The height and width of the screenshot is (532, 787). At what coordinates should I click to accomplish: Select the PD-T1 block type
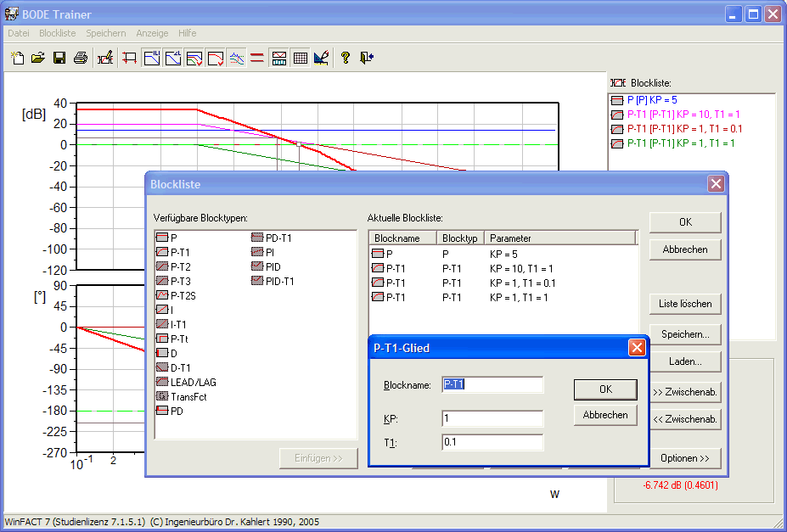272,238
